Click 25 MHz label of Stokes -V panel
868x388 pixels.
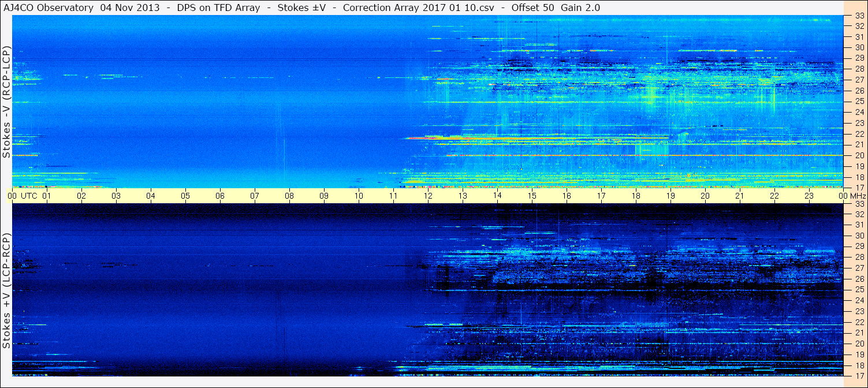(x=859, y=102)
